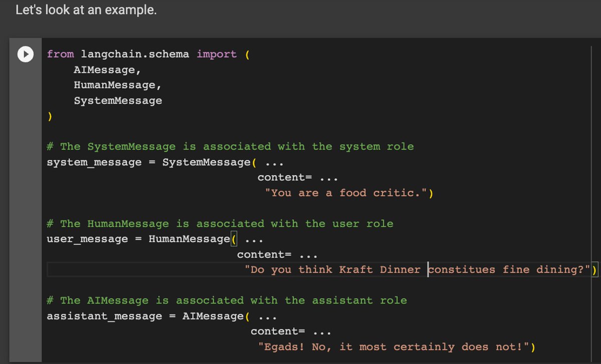Click the "HumanMessage," import line
This screenshot has height=364, width=601.
pyautogui.click(x=118, y=85)
